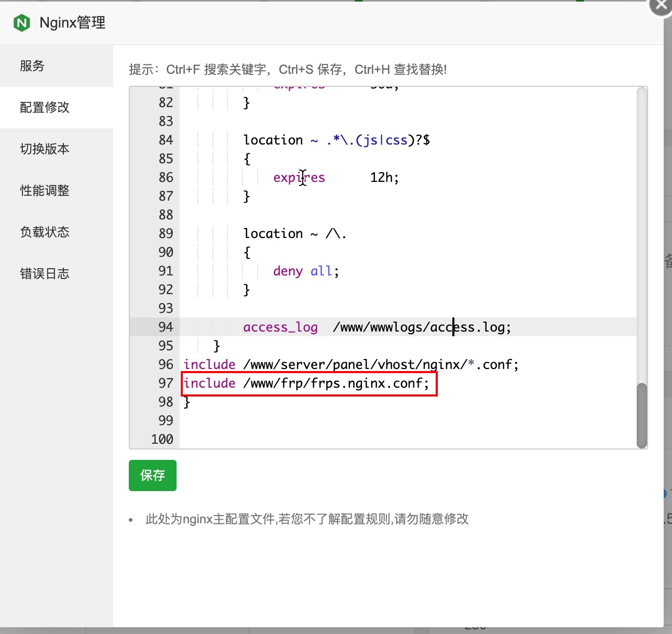Image resolution: width=672 pixels, height=634 pixels.
Task: Open the 错误日志 tab
Action: coord(57,274)
